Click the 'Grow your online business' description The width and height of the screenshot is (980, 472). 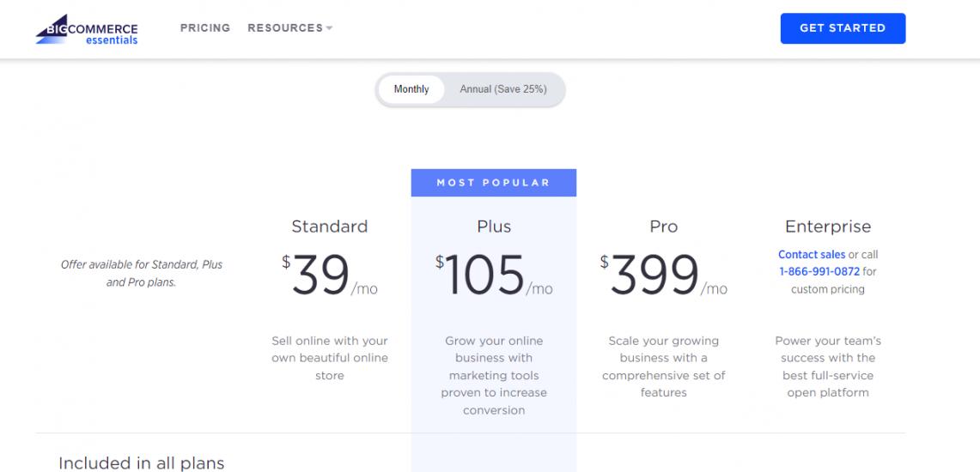(494, 376)
